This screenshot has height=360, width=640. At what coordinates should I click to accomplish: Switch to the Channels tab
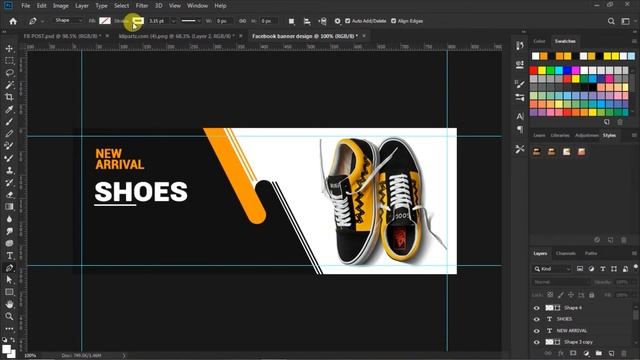coord(565,253)
